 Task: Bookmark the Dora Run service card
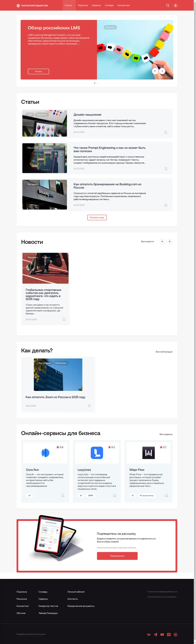(63, 495)
